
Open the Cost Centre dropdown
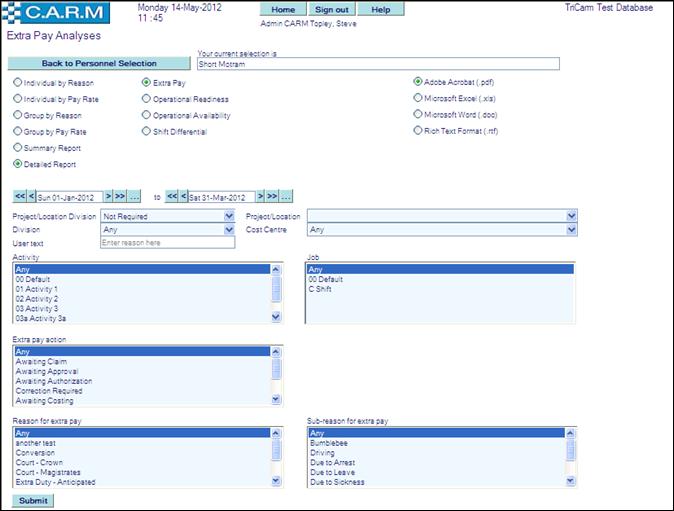(571, 229)
